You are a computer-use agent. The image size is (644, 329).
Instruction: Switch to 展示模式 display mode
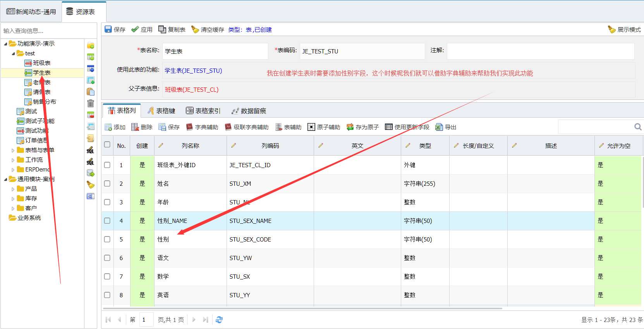coord(624,29)
